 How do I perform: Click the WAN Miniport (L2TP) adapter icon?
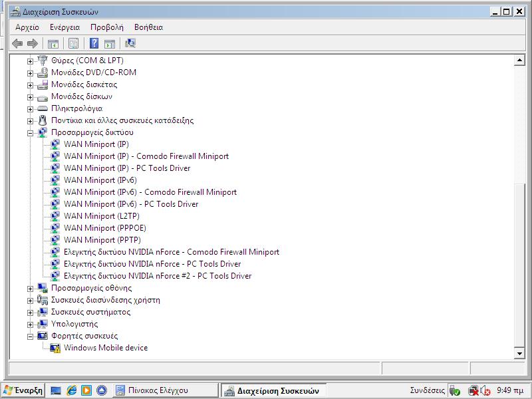(55, 216)
